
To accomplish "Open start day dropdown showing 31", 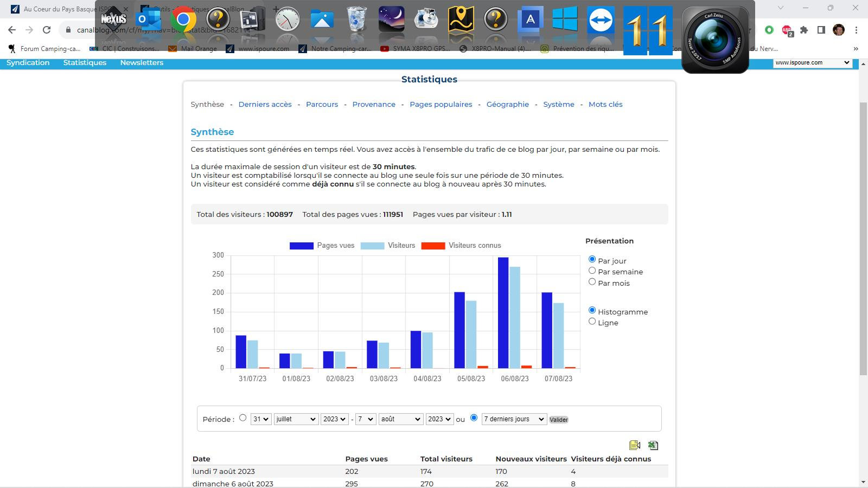I will tap(261, 419).
